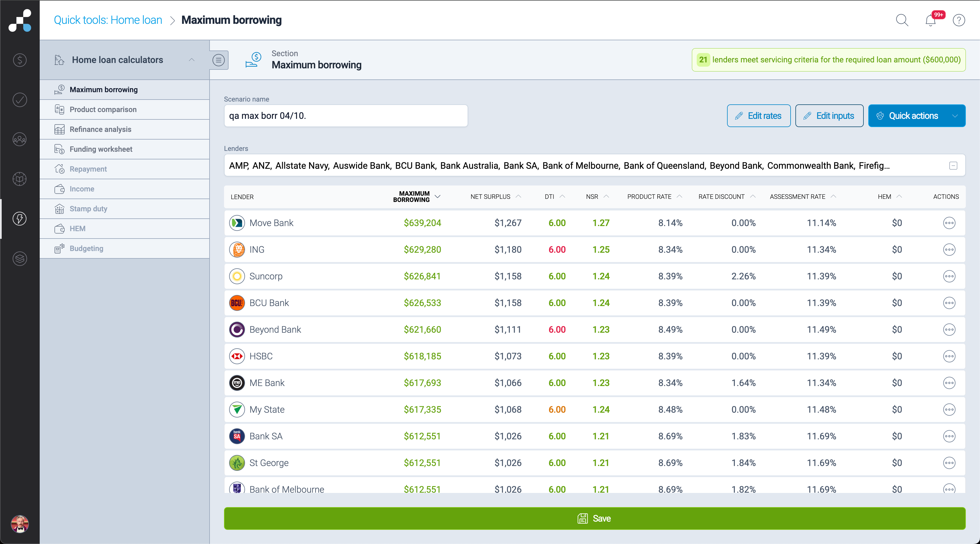Sort by HEM column
The image size is (980, 544).
click(x=890, y=197)
